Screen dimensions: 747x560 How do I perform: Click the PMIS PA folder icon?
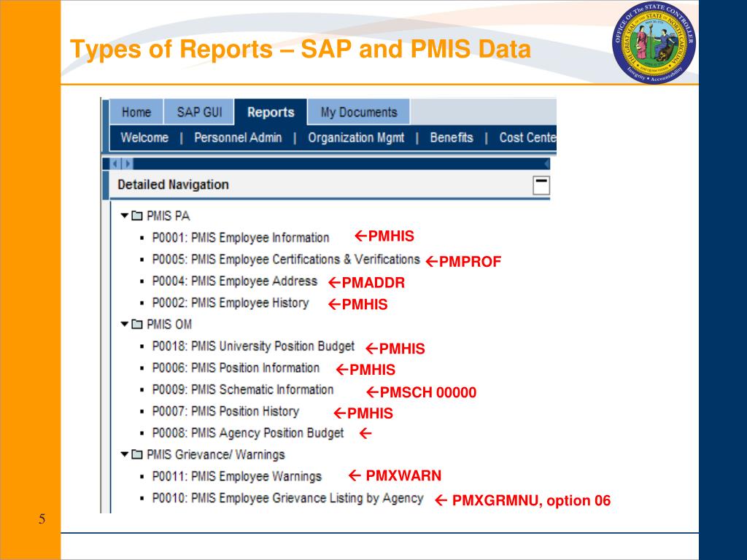click(x=136, y=216)
